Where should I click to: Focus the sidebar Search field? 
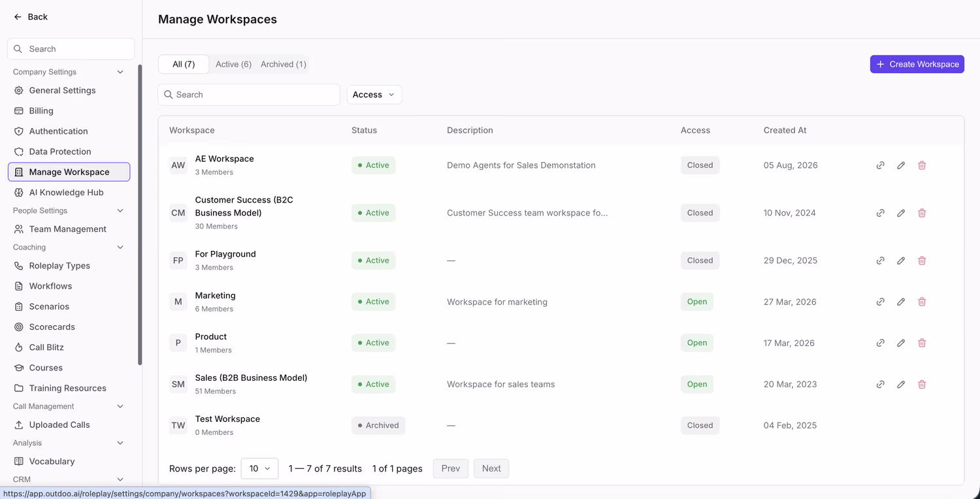(71, 49)
